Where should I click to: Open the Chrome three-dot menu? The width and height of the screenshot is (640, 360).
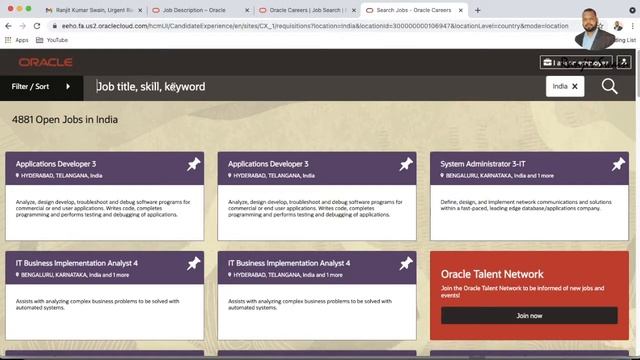(633, 26)
